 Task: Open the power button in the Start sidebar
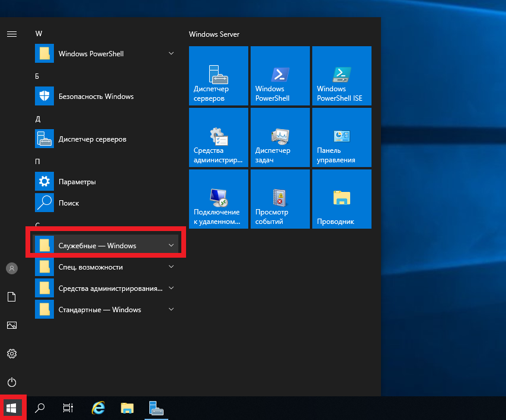[x=12, y=382]
